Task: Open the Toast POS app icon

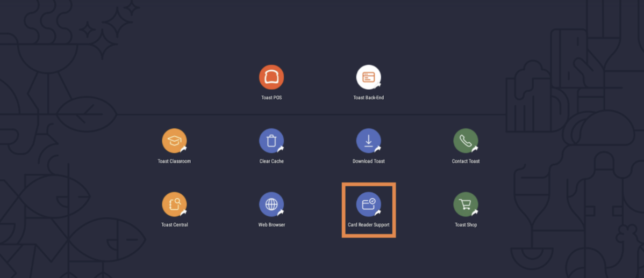Action: coord(271,77)
